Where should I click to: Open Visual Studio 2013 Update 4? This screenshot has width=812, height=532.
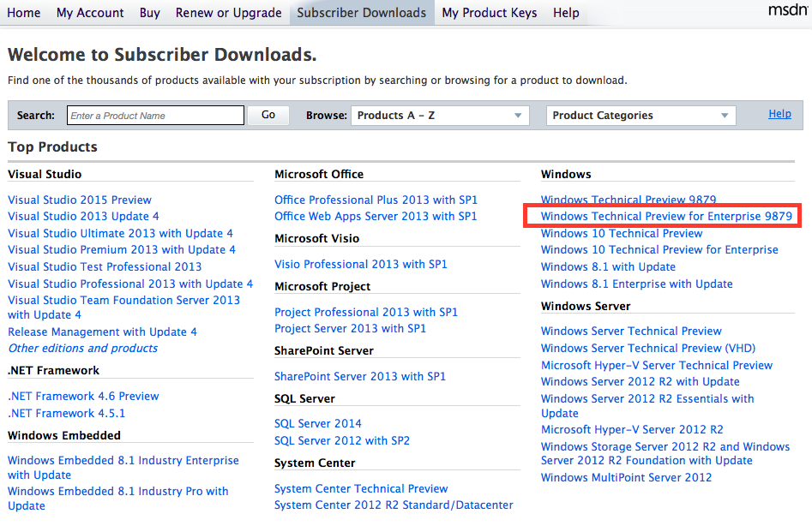(83, 217)
